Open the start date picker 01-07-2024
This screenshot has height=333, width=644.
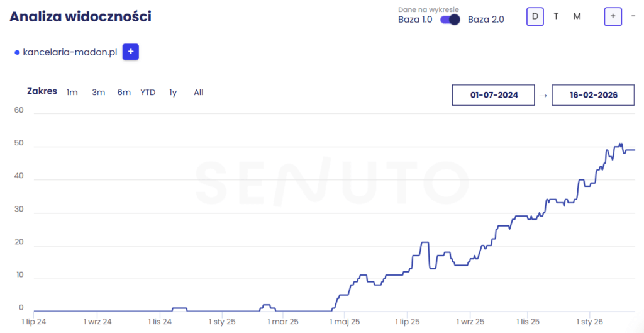point(494,95)
